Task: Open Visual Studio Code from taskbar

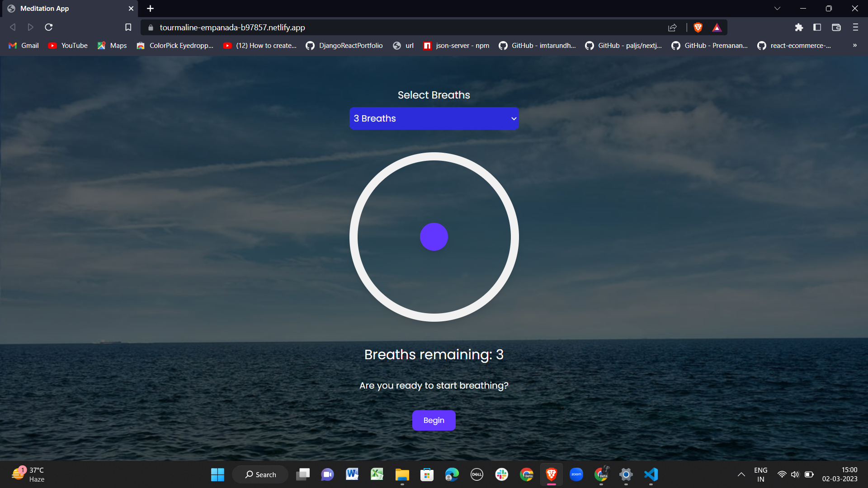Action: click(x=651, y=474)
